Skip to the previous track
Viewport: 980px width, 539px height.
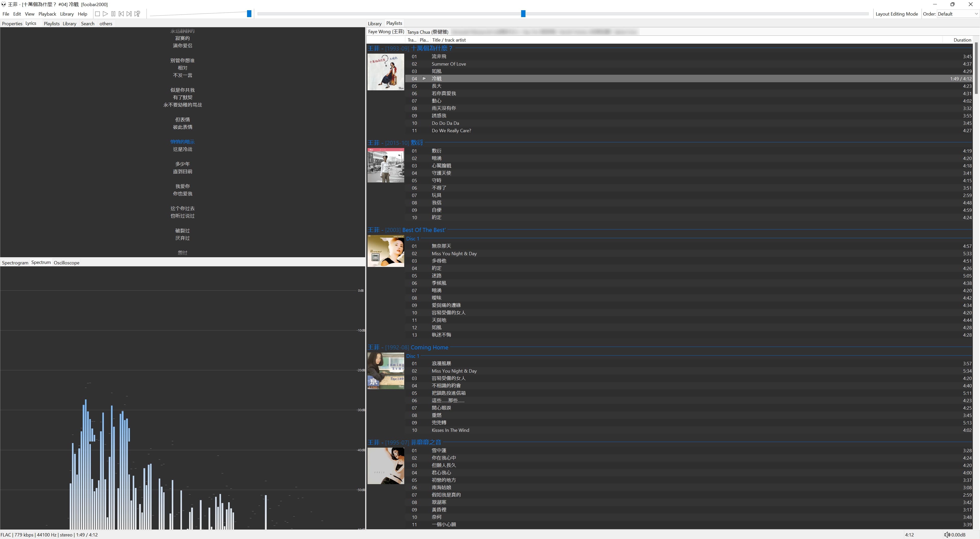coord(121,14)
